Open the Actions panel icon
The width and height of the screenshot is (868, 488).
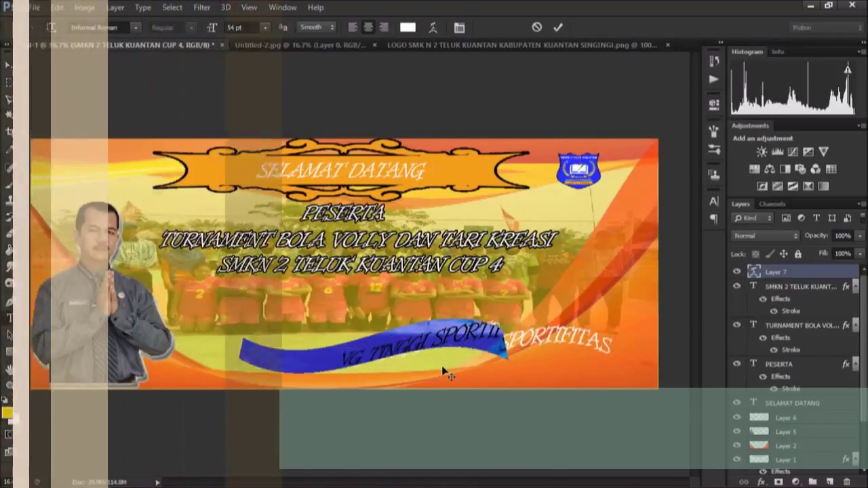pyautogui.click(x=713, y=79)
